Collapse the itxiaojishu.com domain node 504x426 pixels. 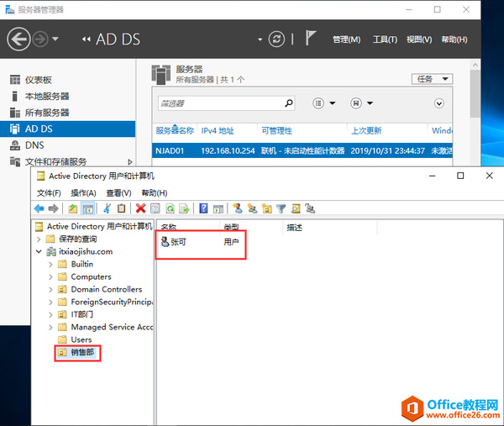pos(39,251)
